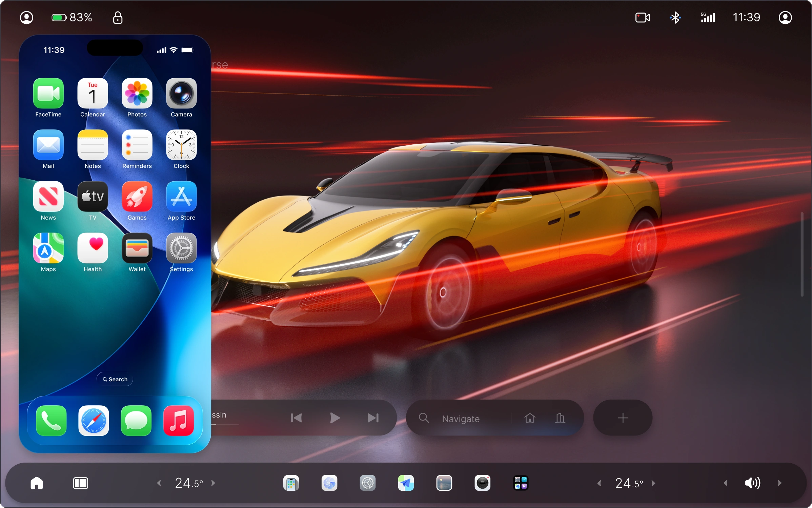The width and height of the screenshot is (812, 508).
Task: Open the user profile at top right
Action: click(x=785, y=17)
